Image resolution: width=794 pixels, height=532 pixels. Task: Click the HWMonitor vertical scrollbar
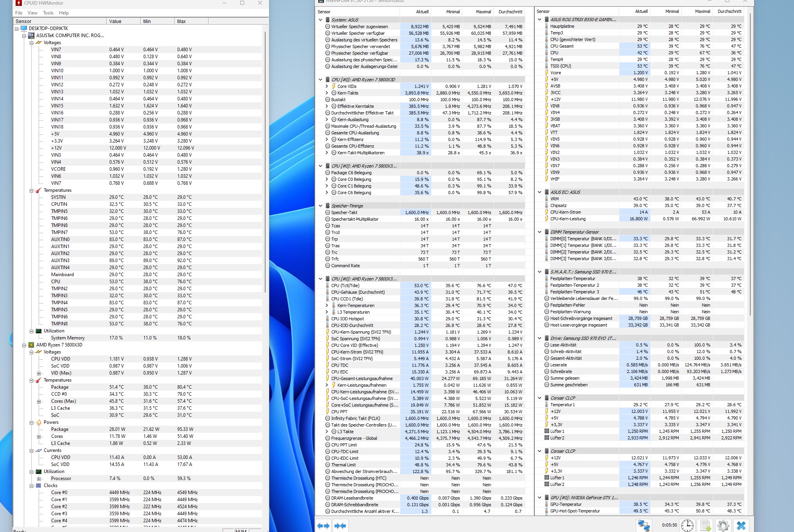point(265,156)
